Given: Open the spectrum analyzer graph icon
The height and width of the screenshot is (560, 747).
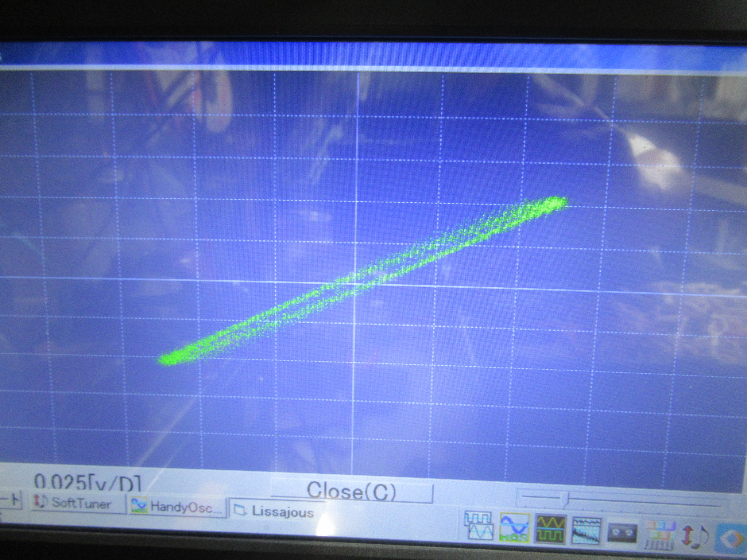Looking at the screenshot, I should point(587,530).
